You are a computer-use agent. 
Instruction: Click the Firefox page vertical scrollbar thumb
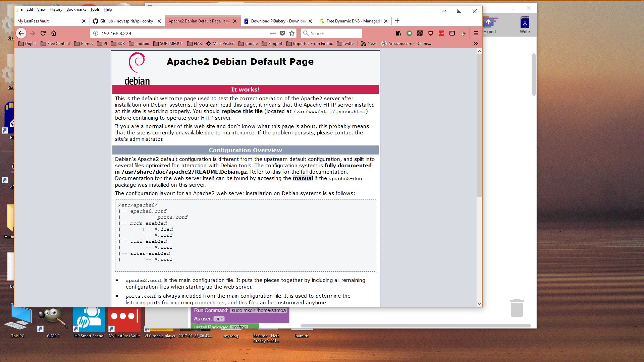(x=479, y=126)
